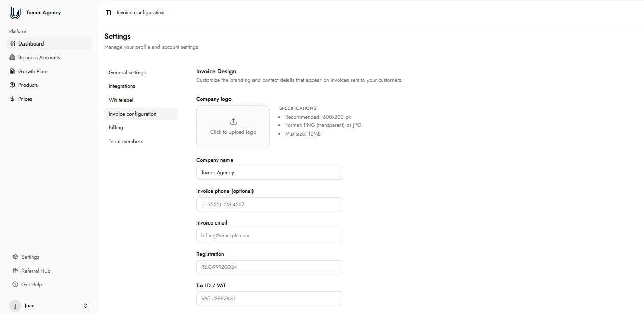
Task: Go to Billing settings
Action: pyautogui.click(x=116, y=128)
